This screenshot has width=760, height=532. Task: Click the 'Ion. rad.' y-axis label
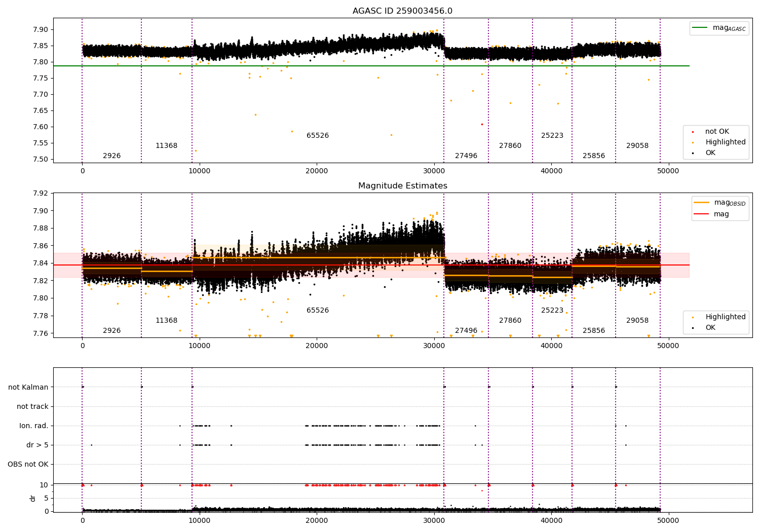34,426
